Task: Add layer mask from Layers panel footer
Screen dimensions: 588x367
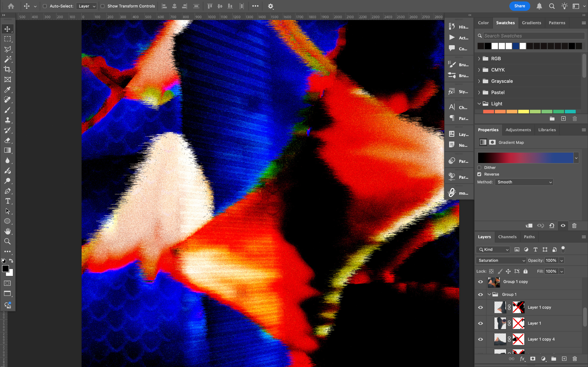Action: (533, 359)
